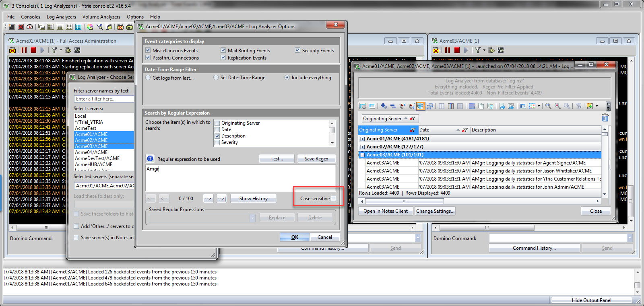The height and width of the screenshot is (306, 644).
Task: Click the search magnifier icon in grid toolbar
Action: coord(548,106)
